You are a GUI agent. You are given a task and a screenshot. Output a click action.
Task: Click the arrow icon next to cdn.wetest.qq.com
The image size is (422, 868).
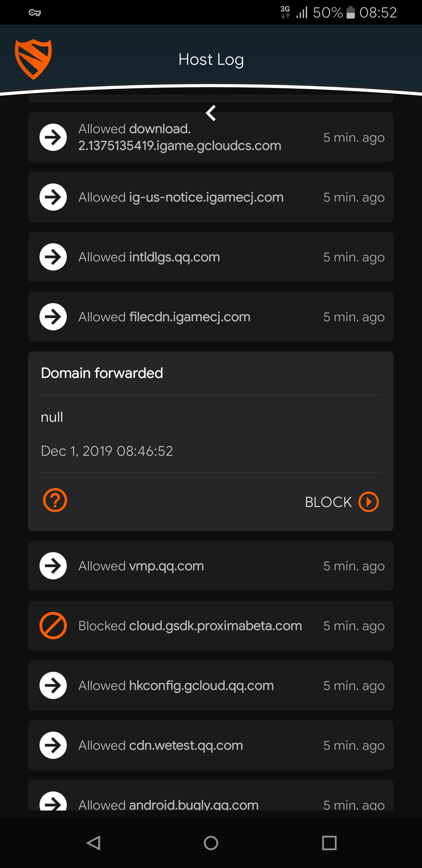click(x=53, y=745)
